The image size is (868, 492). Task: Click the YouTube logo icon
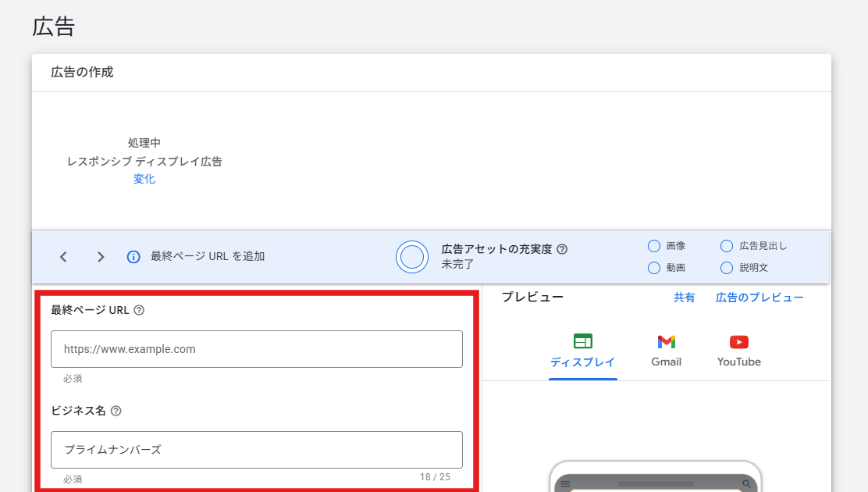738,342
